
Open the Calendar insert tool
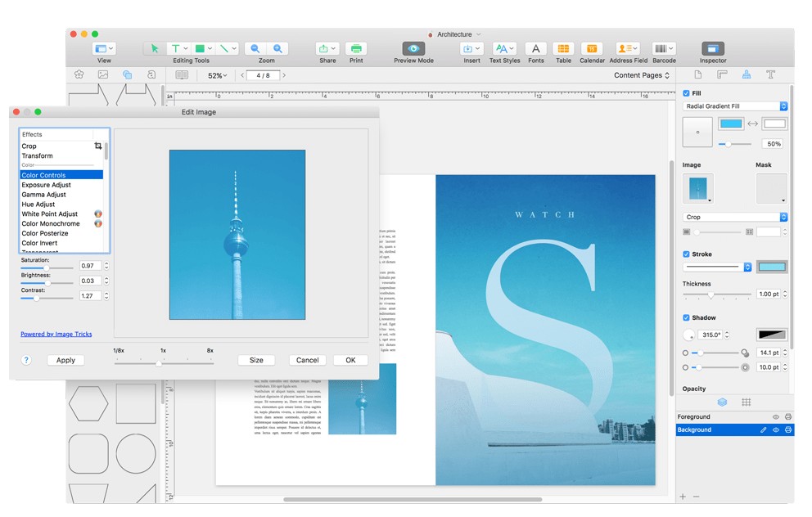point(591,49)
